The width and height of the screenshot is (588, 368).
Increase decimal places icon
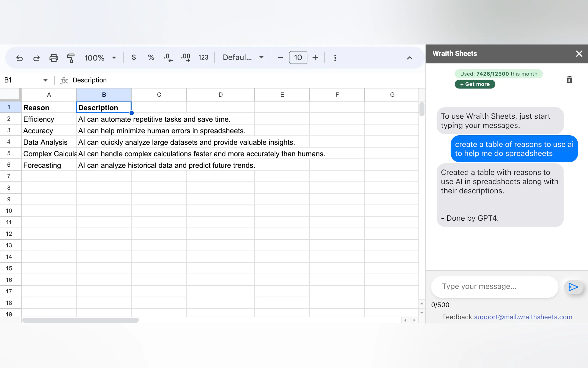pyautogui.click(x=186, y=58)
